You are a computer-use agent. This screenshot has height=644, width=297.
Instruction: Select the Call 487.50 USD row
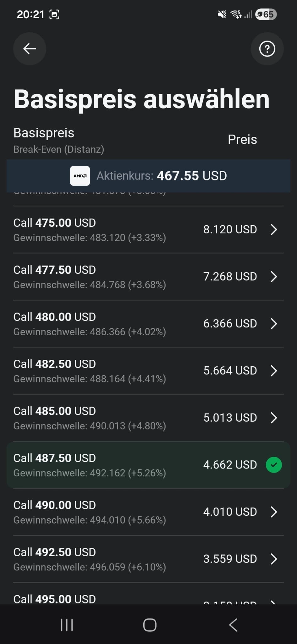tap(148, 465)
